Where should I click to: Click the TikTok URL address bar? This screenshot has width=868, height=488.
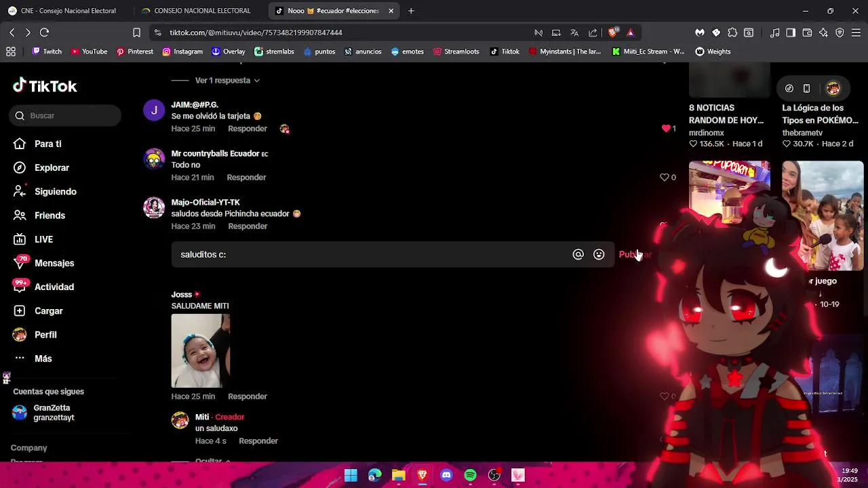339,33
